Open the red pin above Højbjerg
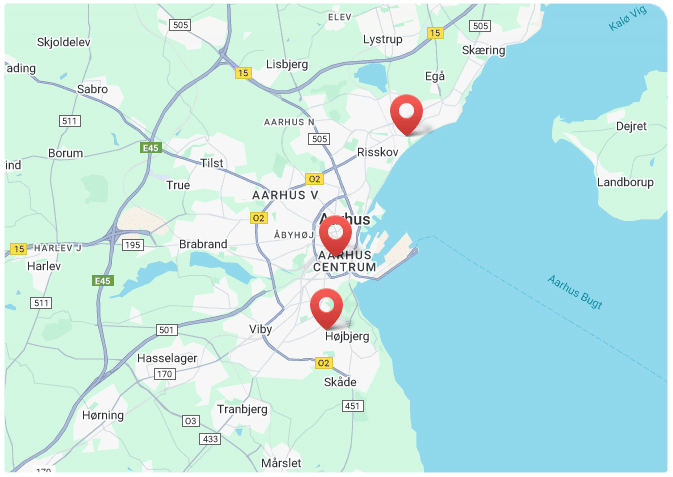The height and width of the screenshot is (477, 673). (x=326, y=308)
